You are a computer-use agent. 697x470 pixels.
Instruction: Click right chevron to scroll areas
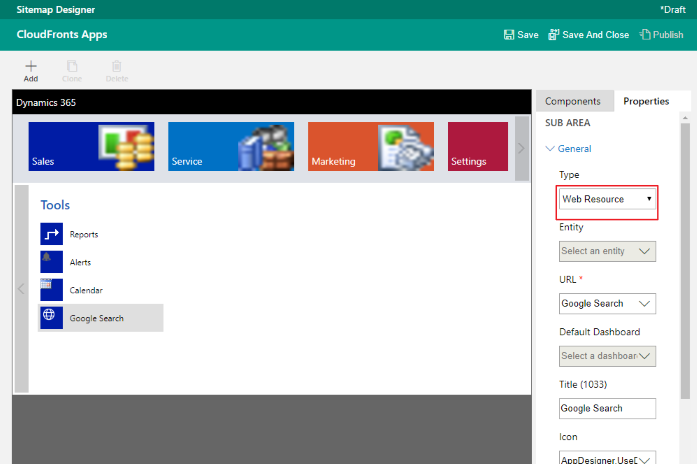coord(522,148)
